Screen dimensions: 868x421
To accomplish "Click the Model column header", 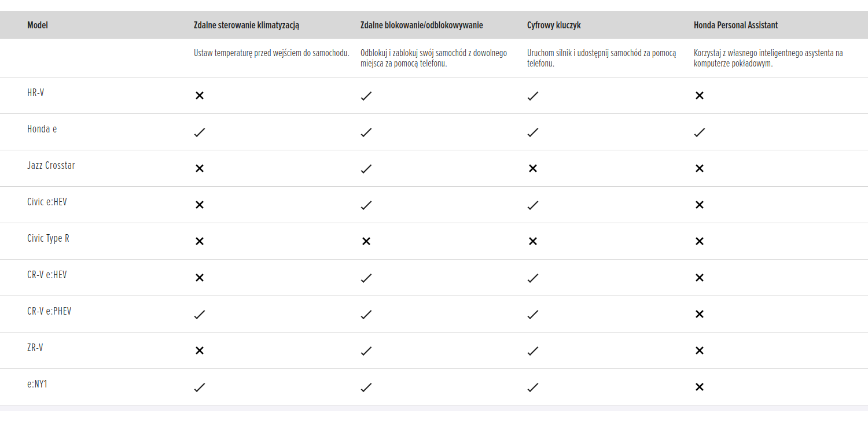I will pyautogui.click(x=38, y=25).
